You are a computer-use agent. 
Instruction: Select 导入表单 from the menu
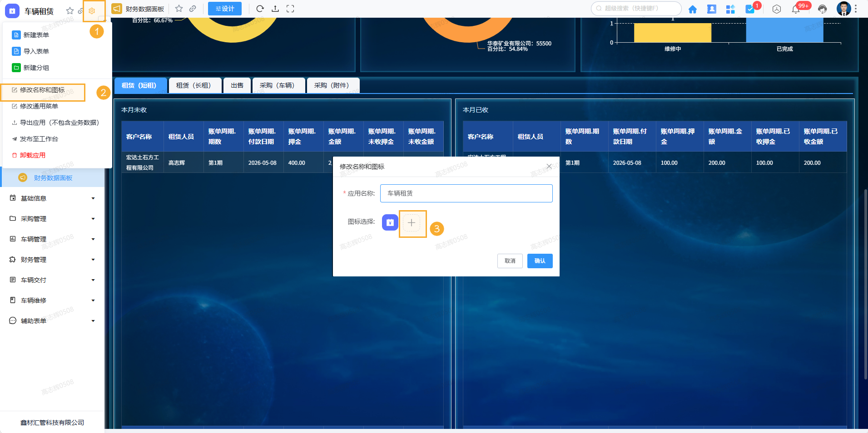point(57,51)
